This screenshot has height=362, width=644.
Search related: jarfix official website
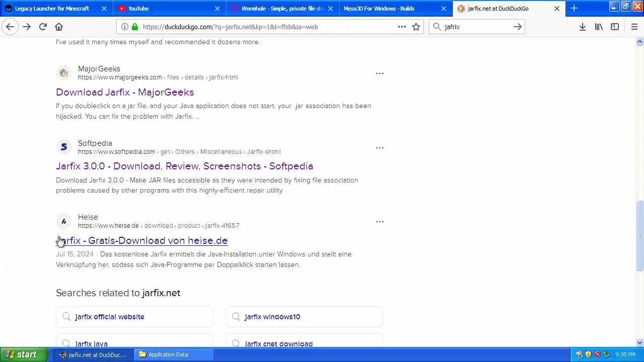(x=134, y=317)
